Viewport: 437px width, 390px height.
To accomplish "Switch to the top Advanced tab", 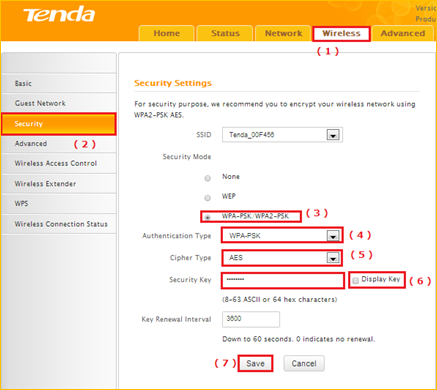I will (x=403, y=33).
